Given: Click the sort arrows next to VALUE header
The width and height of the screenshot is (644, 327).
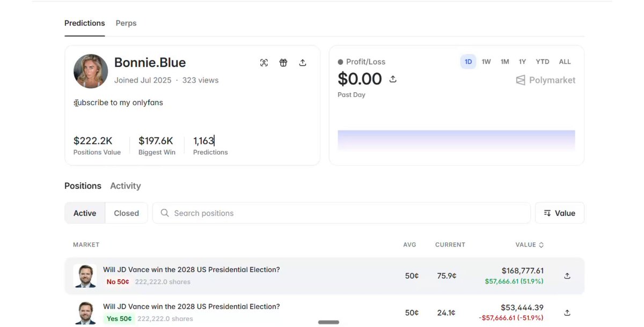Looking at the screenshot, I should [541, 245].
